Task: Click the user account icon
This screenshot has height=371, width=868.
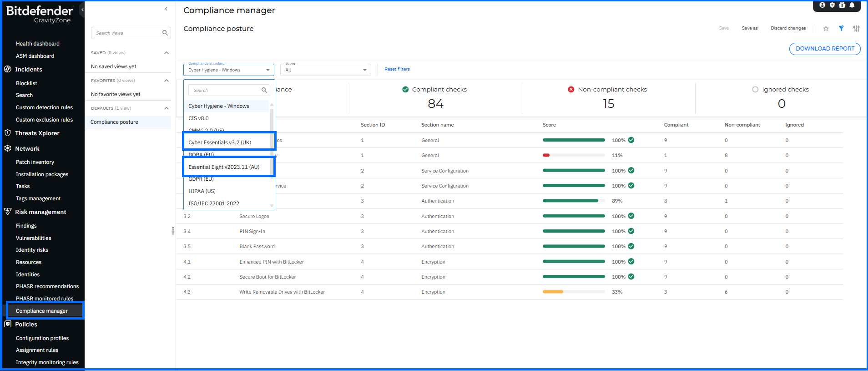Action: click(x=822, y=5)
